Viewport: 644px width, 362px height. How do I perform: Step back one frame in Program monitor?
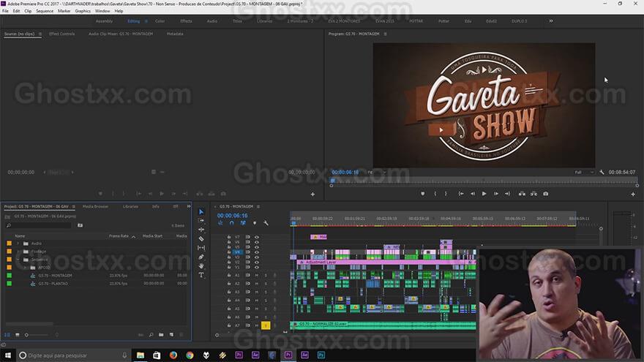tap(473, 194)
